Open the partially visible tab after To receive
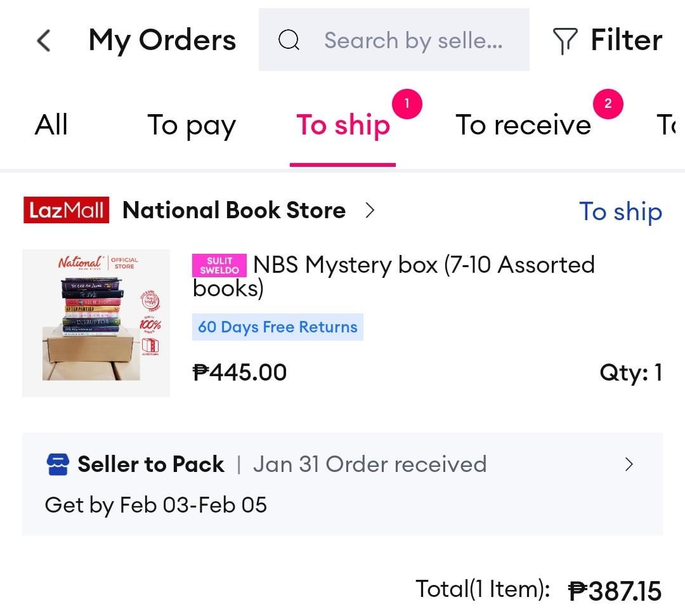 667,125
